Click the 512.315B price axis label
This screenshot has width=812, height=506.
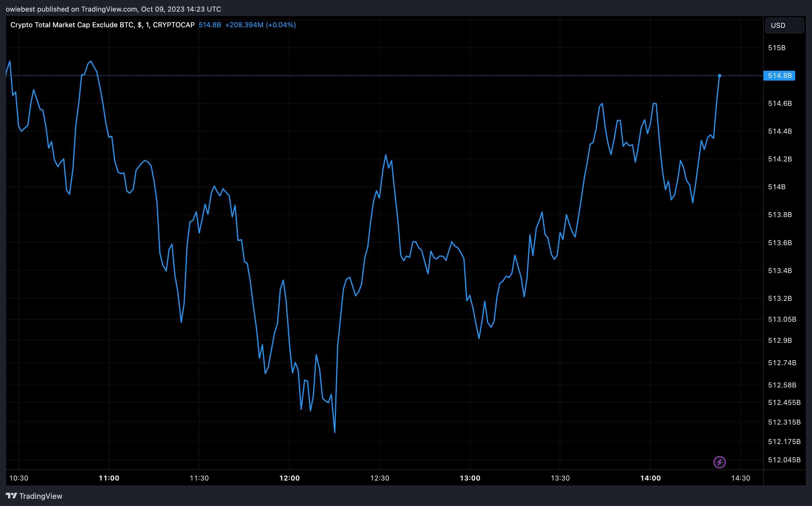(784, 422)
